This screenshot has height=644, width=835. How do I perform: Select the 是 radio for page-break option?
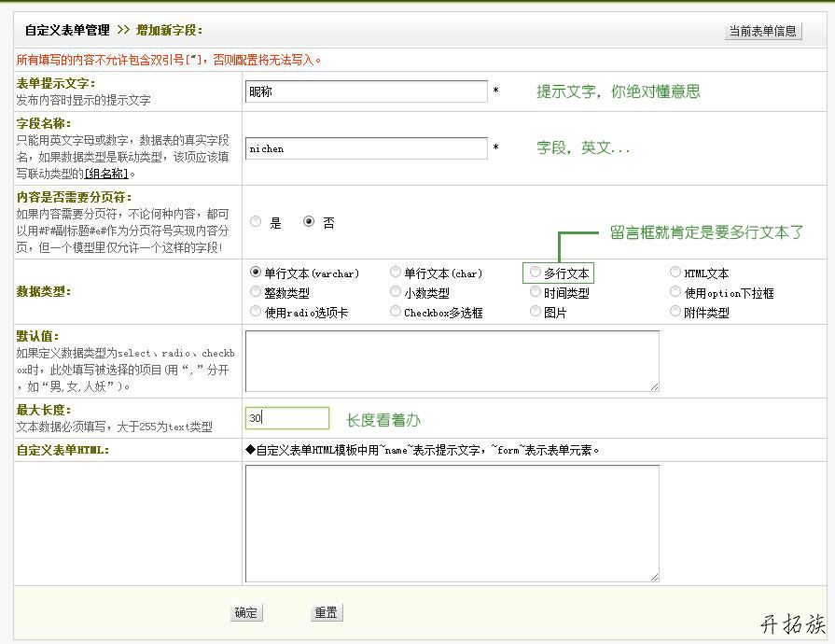tap(256, 221)
